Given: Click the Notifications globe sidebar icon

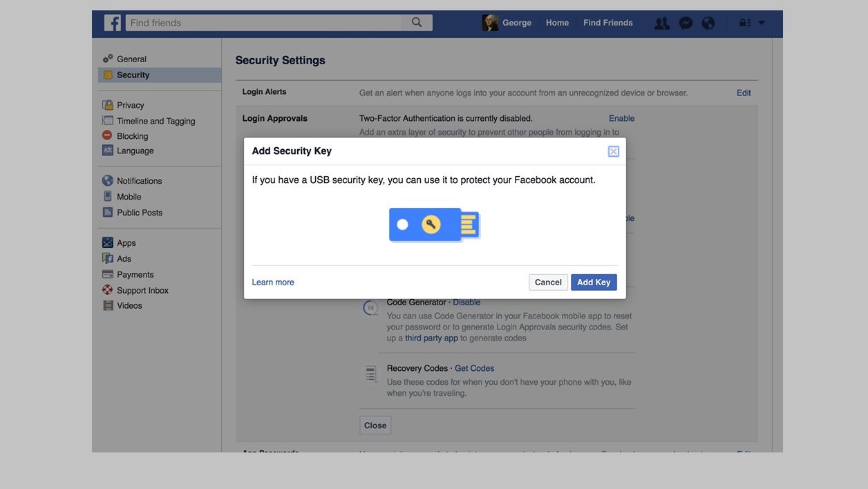Looking at the screenshot, I should point(108,180).
